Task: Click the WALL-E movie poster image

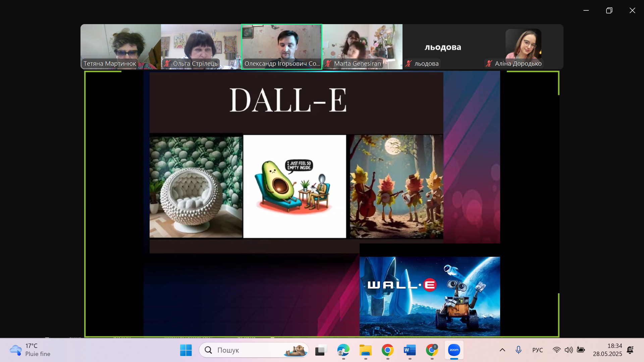Action: coord(430,296)
